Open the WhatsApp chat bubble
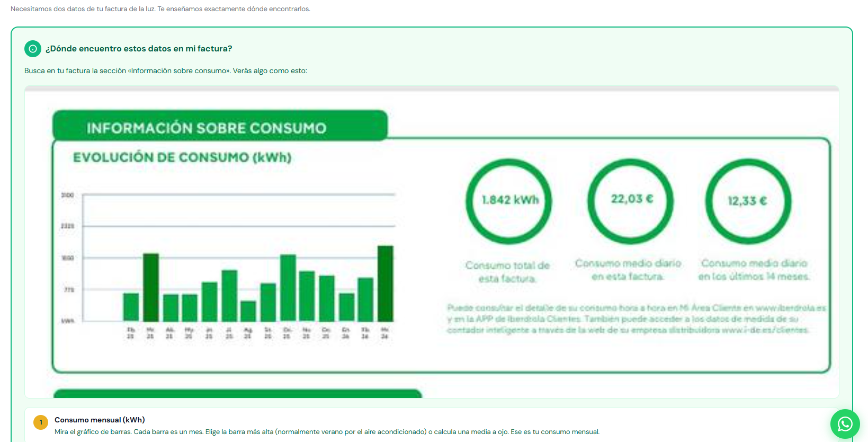Image resolution: width=868 pixels, height=442 pixels. click(845, 424)
